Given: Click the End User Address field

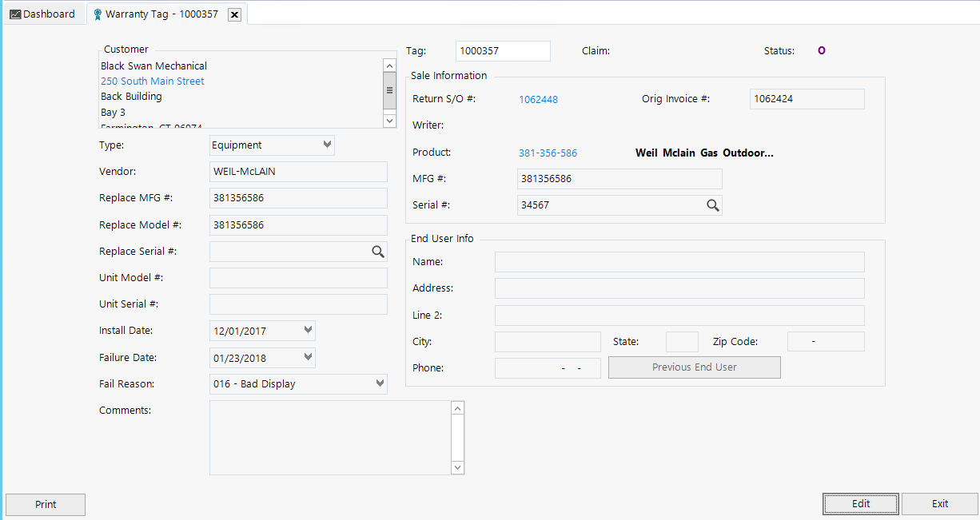Looking at the screenshot, I should click(679, 288).
